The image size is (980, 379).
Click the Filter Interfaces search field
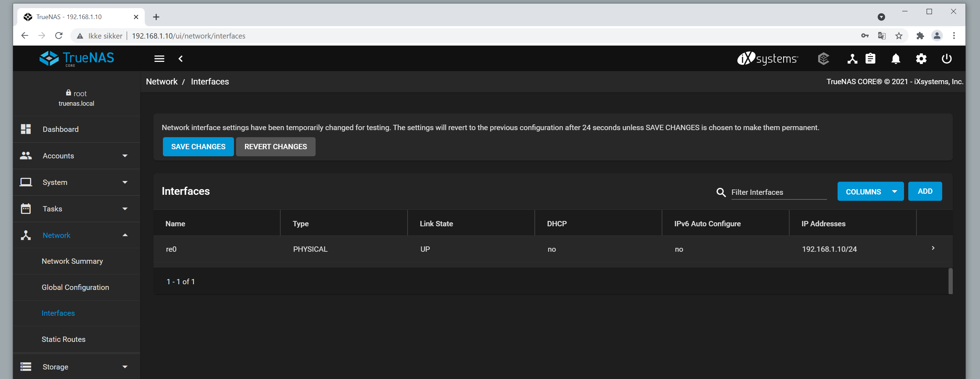pyautogui.click(x=778, y=192)
